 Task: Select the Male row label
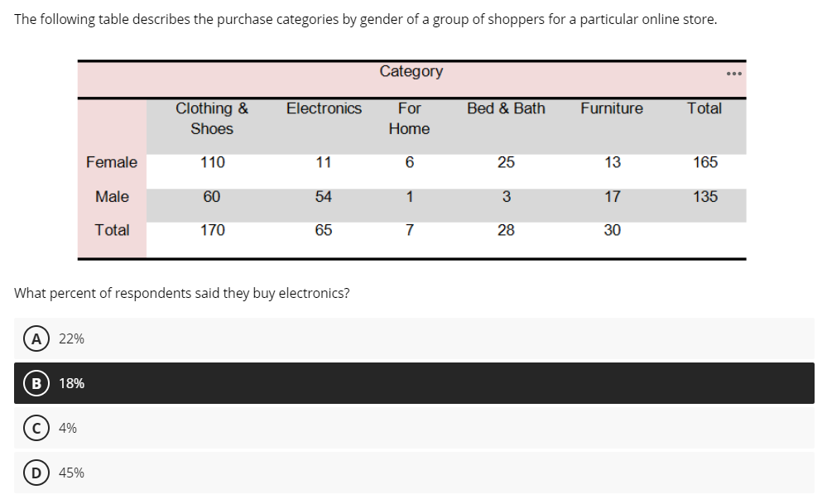pyautogui.click(x=112, y=197)
